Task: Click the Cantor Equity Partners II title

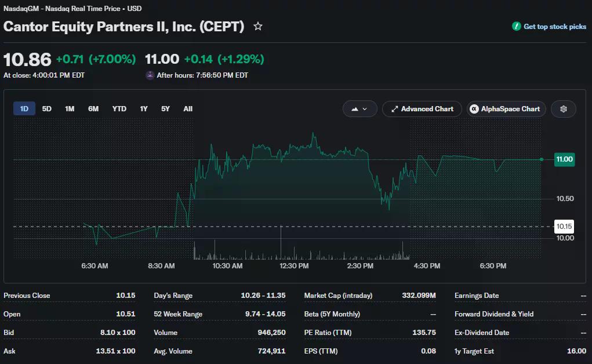Action: (124, 27)
